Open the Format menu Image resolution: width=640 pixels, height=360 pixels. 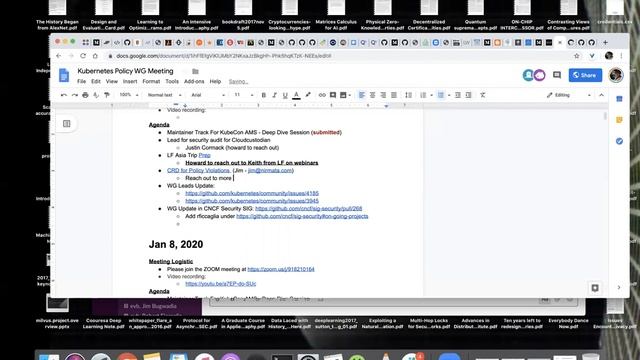click(x=151, y=81)
